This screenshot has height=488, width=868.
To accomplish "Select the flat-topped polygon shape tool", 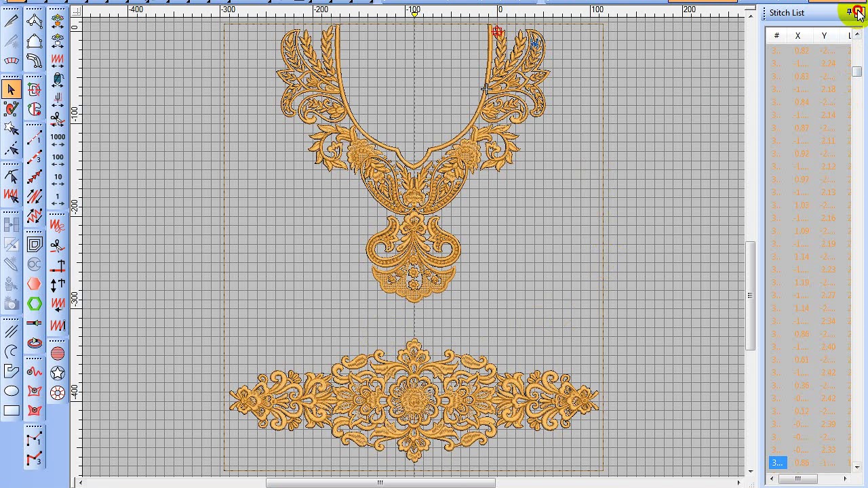I will coord(12,371).
